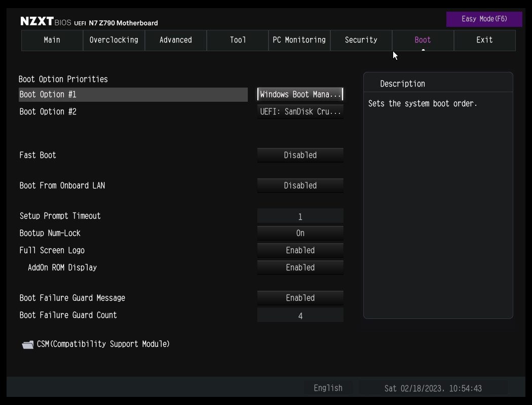The width and height of the screenshot is (532, 405).
Task: Click the Exit tab
Action: (x=484, y=40)
